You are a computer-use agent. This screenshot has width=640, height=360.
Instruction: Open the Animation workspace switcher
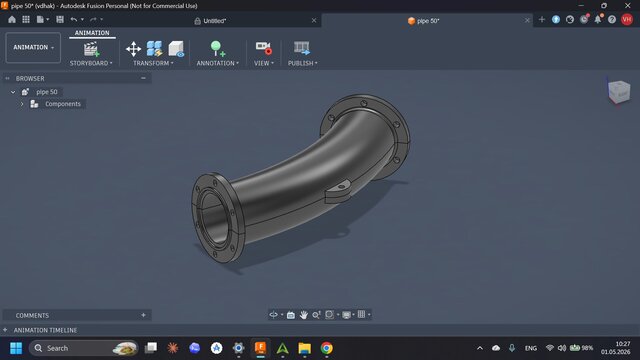pos(33,47)
